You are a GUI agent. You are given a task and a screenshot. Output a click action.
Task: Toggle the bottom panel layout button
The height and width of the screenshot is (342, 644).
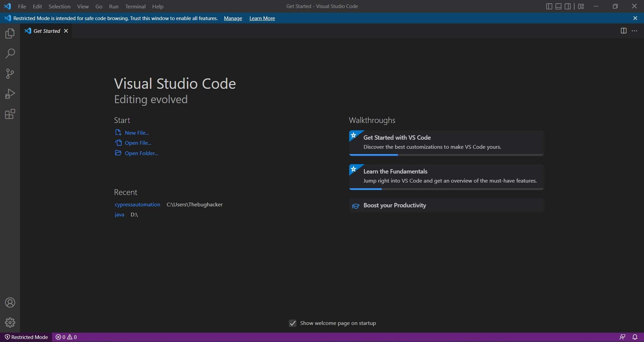click(558, 6)
